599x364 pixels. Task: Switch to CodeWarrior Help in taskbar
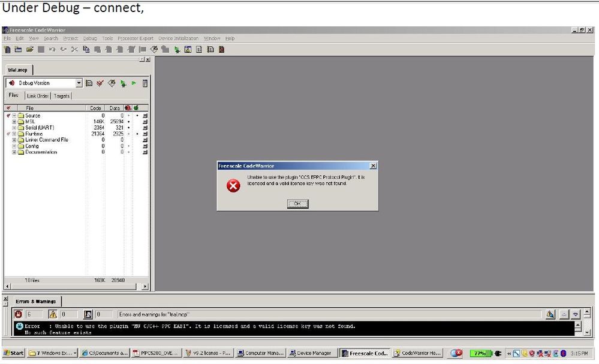(x=418, y=353)
